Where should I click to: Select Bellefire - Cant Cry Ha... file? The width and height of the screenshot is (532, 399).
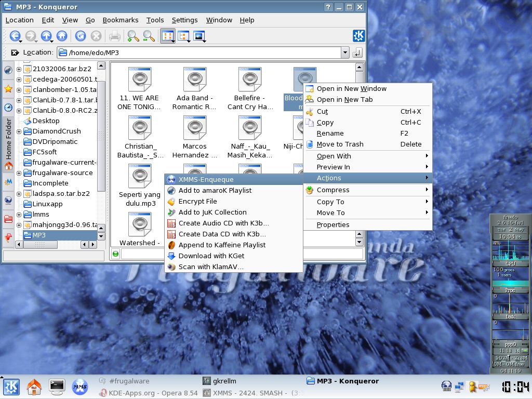[250, 89]
